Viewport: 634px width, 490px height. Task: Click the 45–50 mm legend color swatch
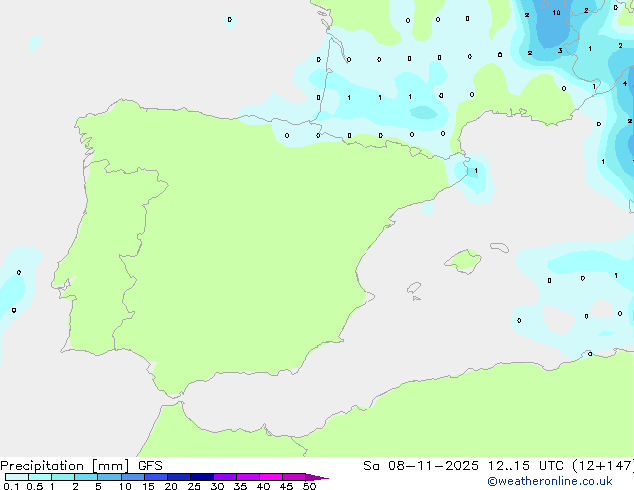pyautogui.click(x=294, y=477)
